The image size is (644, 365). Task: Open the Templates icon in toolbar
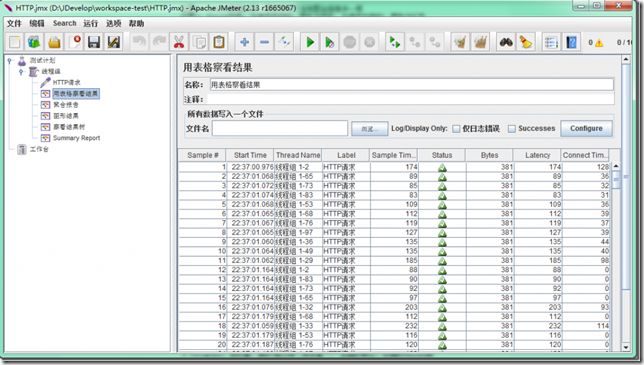tap(34, 42)
